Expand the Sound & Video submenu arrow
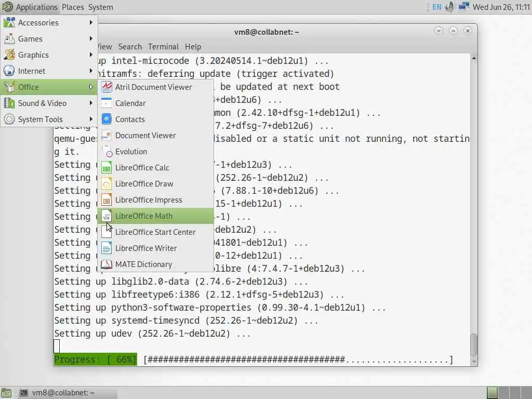The width and height of the screenshot is (532, 399). click(91, 103)
